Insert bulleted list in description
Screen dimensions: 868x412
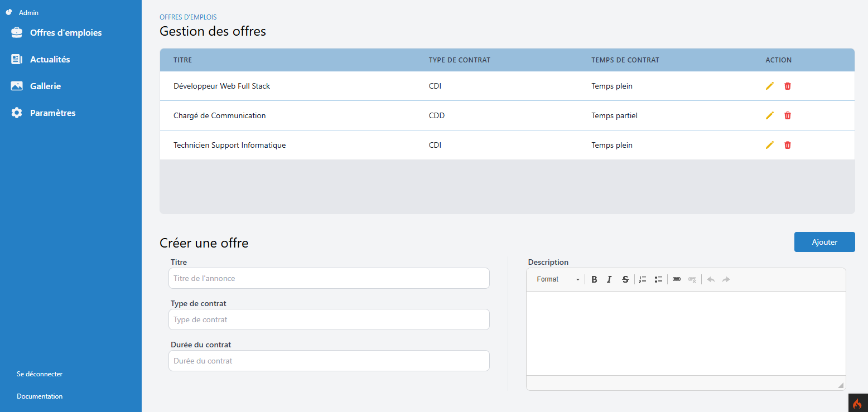[x=658, y=279]
